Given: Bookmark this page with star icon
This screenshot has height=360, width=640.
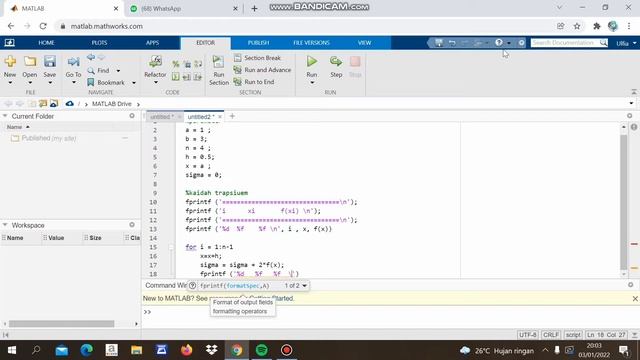Looking at the screenshot, I should point(577,26).
